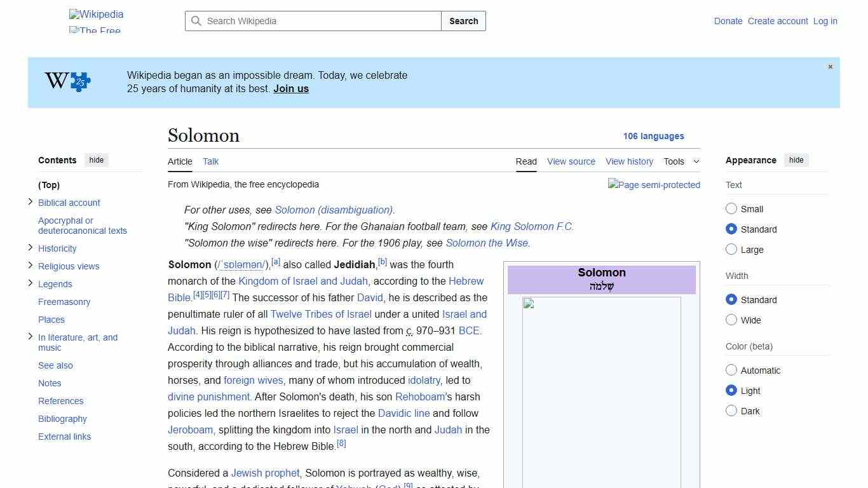The width and height of the screenshot is (868, 488).
Task: Click the page semi-protected lock icon
Action: (x=654, y=185)
